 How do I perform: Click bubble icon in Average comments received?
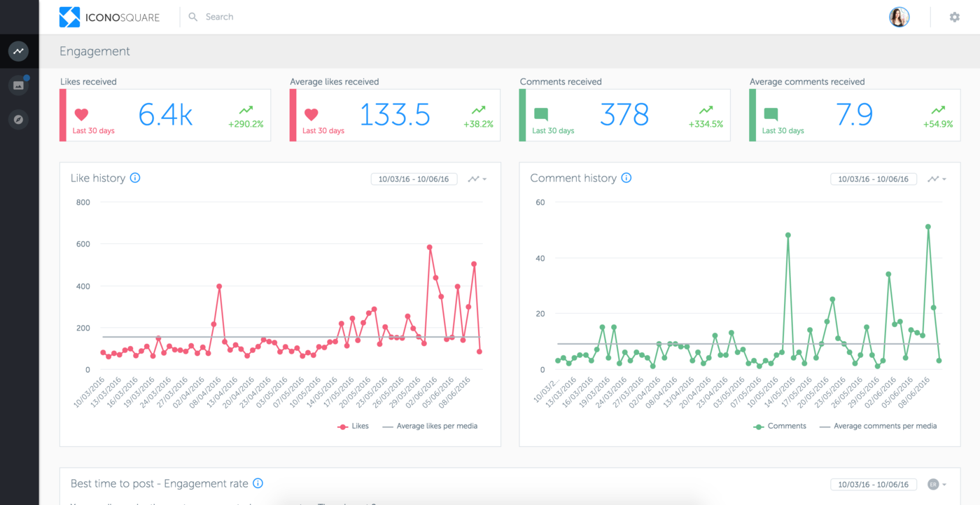click(x=771, y=114)
